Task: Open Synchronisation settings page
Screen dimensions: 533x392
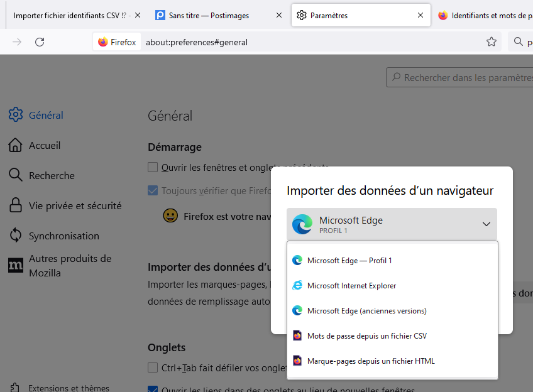Action: [x=64, y=236]
